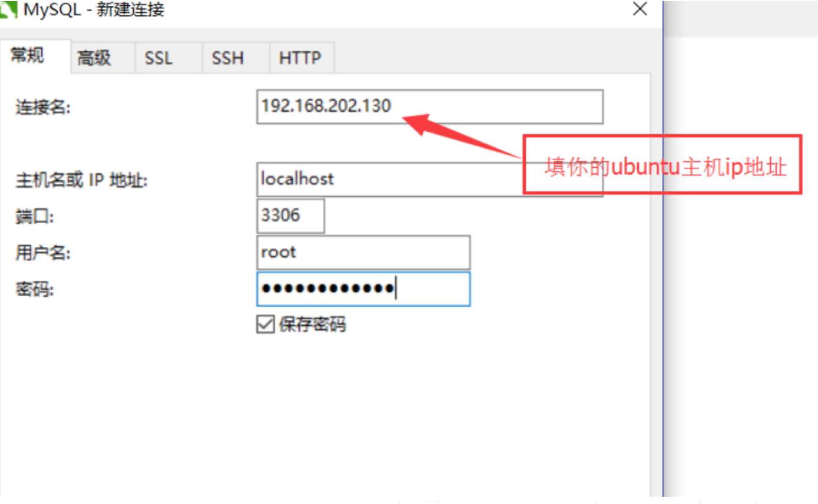
Task: Focus the masked password field
Action: [x=364, y=289]
